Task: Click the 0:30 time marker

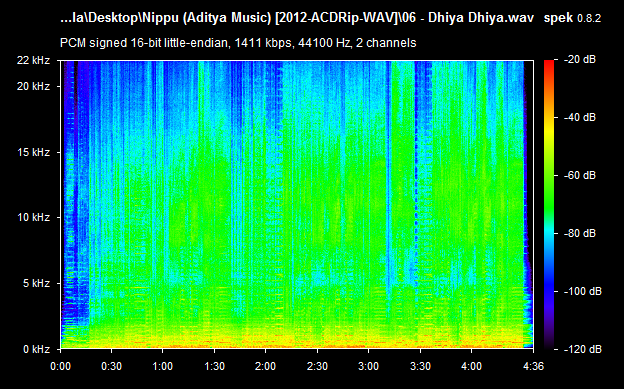Action: point(111,366)
